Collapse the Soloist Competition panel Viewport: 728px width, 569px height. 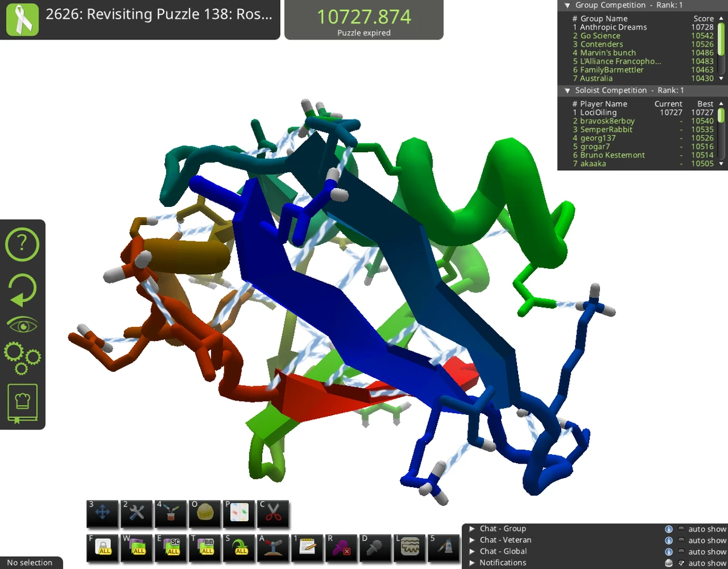pyautogui.click(x=567, y=90)
